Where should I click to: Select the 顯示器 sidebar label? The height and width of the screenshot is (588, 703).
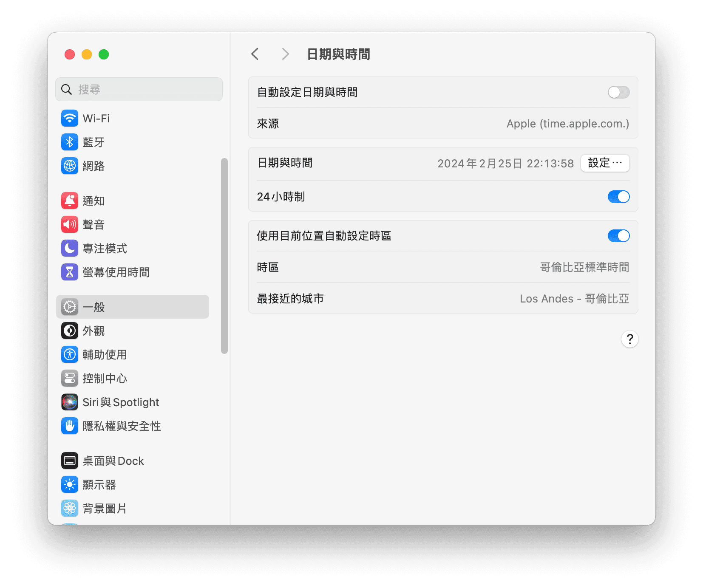[99, 484]
